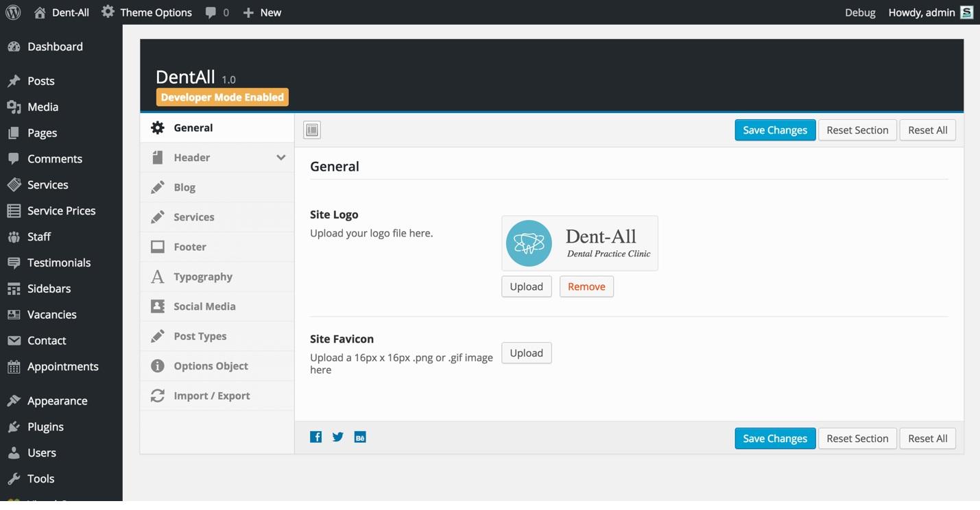
Task: Open Vacancies menu label
Action: point(52,315)
